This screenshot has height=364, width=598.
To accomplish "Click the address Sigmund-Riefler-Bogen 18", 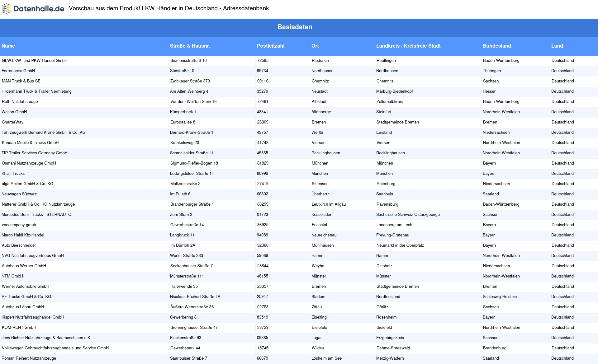I will [x=194, y=163].
